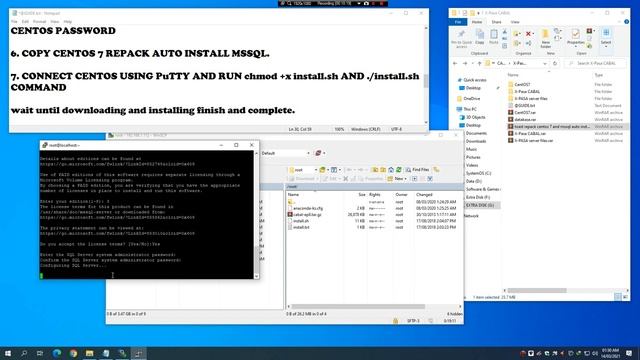Click Explorer Up one level arrow
This screenshot has height=360, width=640.
[x=480, y=63]
